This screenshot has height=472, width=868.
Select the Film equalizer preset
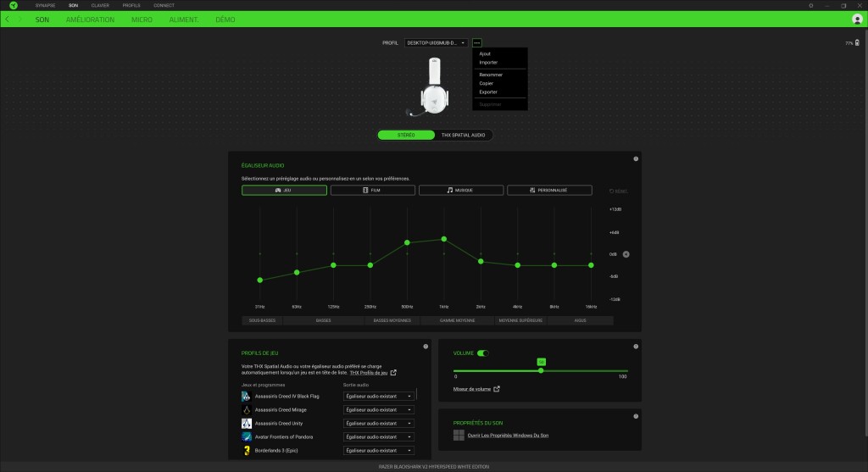click(373, 191)
